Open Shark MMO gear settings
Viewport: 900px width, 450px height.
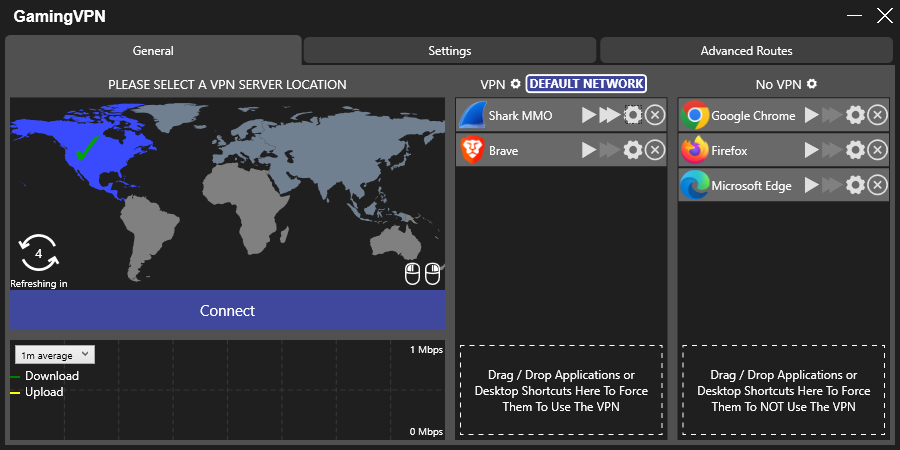(x=632, y=116)
